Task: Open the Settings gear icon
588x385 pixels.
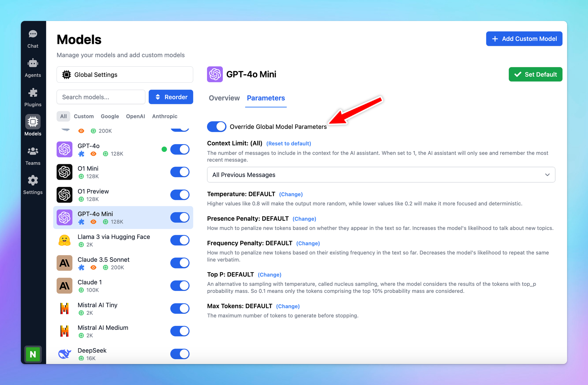Action: coord(33,180)
